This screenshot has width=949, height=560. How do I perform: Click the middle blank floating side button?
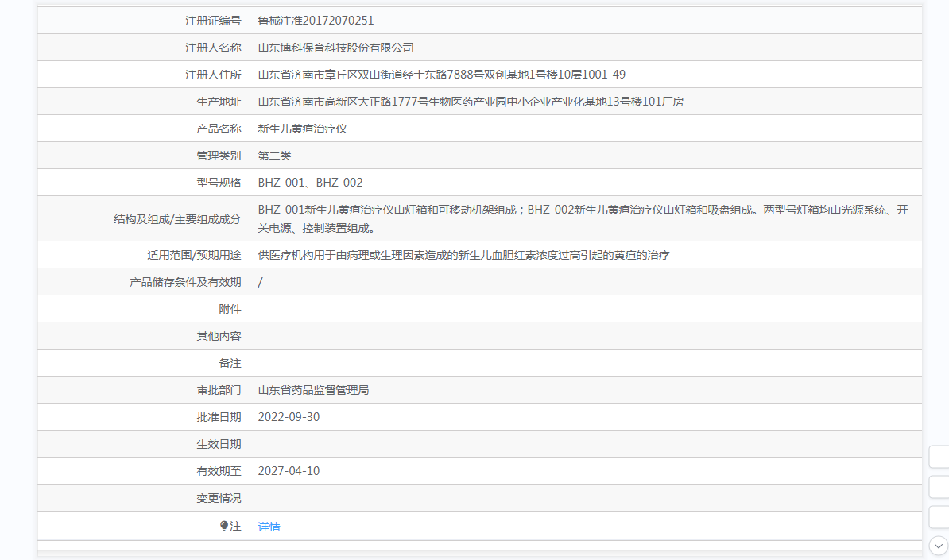click(939, 487)
